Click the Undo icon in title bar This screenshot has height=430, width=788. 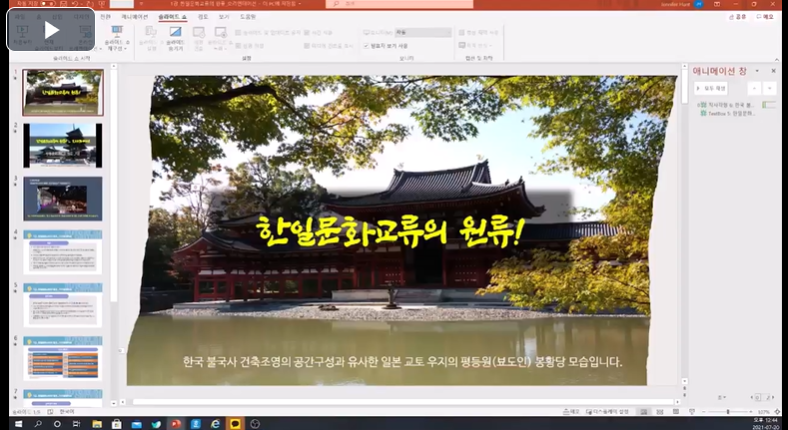coord(76,4)
